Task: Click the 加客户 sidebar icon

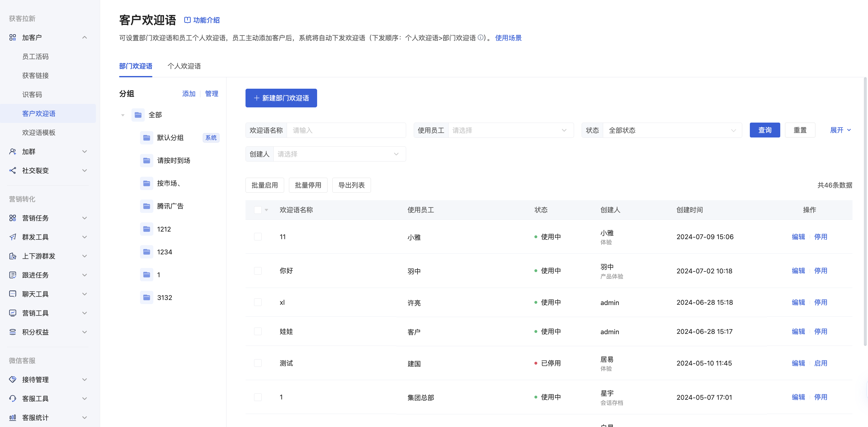Action: 12,37
